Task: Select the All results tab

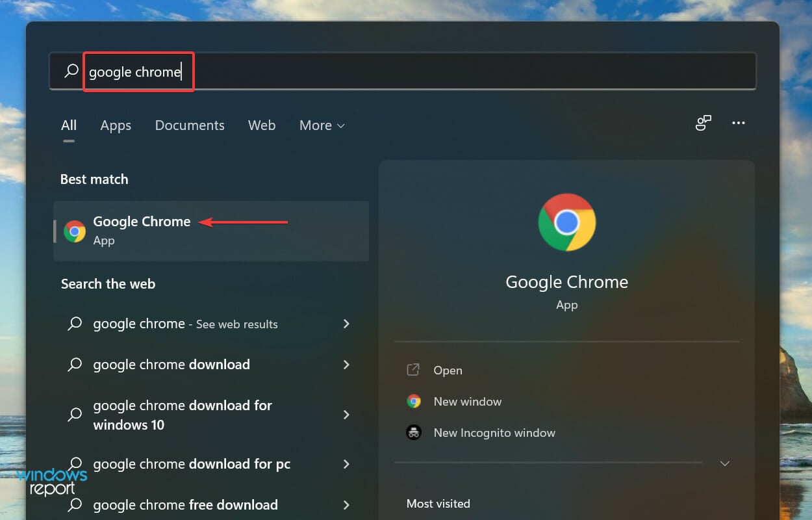Action: (68, 125)
